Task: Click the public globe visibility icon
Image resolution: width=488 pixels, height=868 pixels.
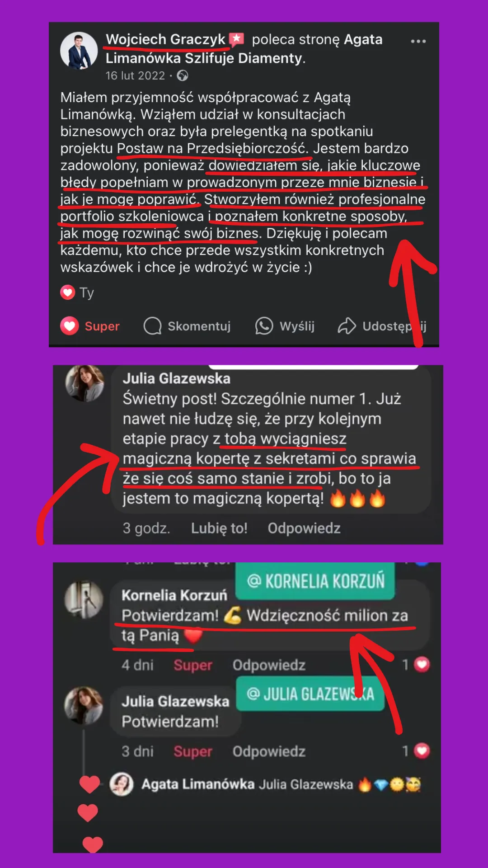Action: pyautogui.click(x=183, y=75)
